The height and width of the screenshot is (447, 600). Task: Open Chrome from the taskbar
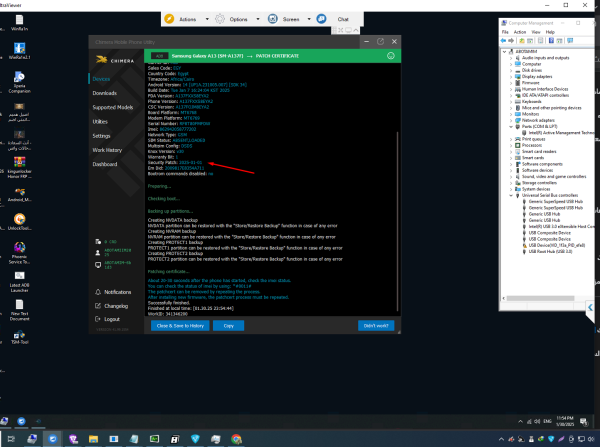click(236, 439)
